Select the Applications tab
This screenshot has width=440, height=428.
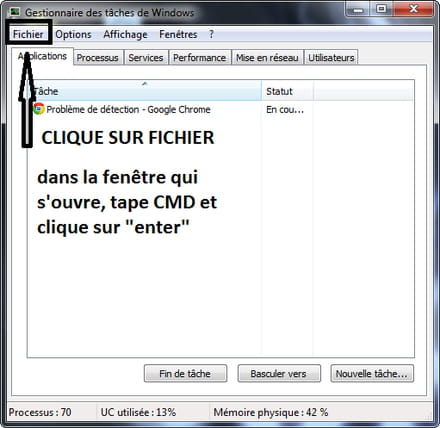pos(42,56)
